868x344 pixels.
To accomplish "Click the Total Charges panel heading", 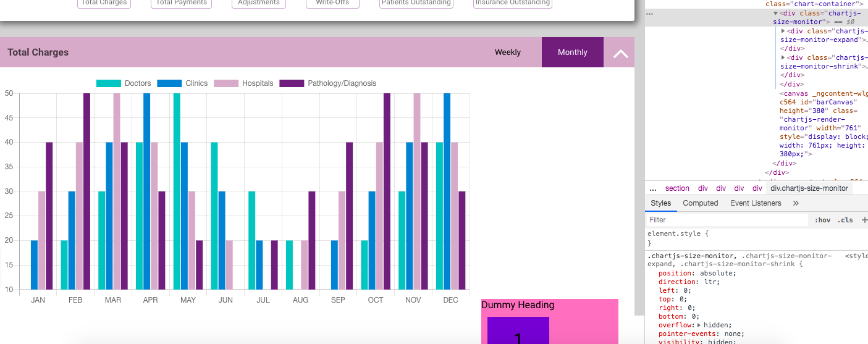I will tap(38, 52).
